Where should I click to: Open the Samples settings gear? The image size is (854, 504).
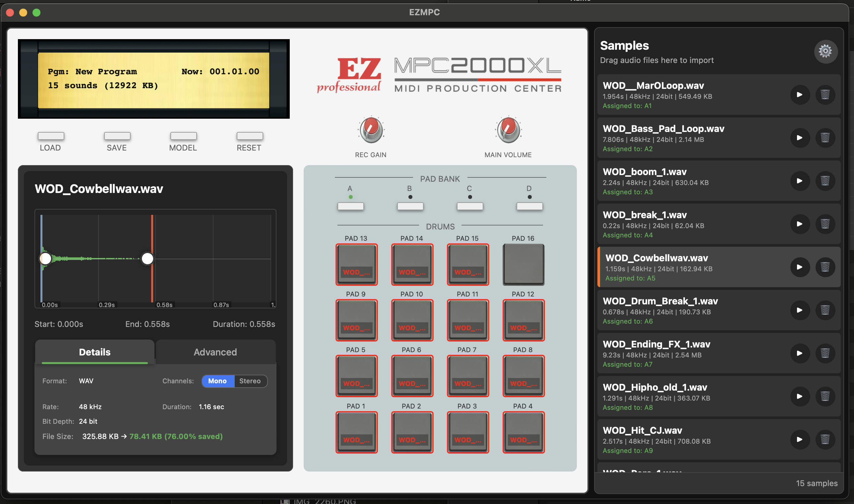[825, 51]
